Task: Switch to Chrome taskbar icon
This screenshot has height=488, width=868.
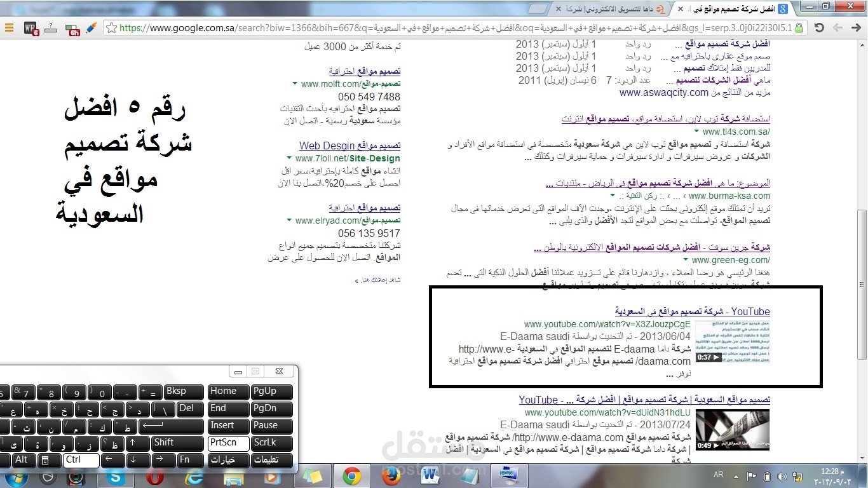Action: [x=351, y=477]
